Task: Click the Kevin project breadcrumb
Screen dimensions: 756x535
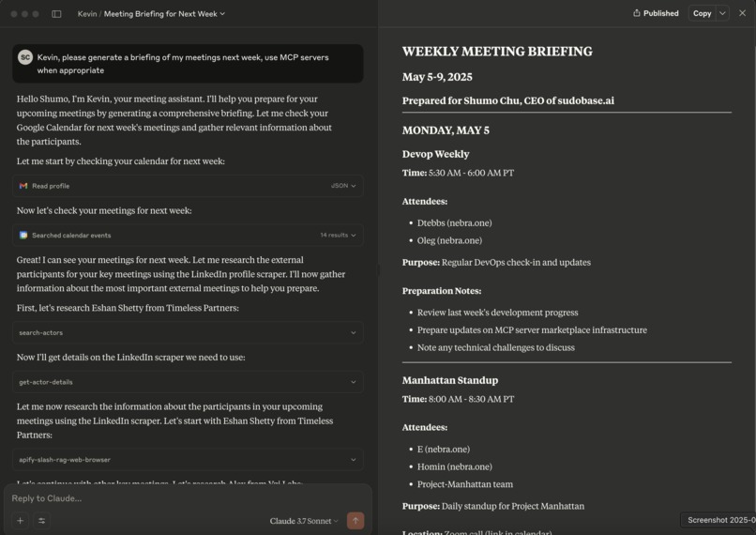Action: click(87, 14)
